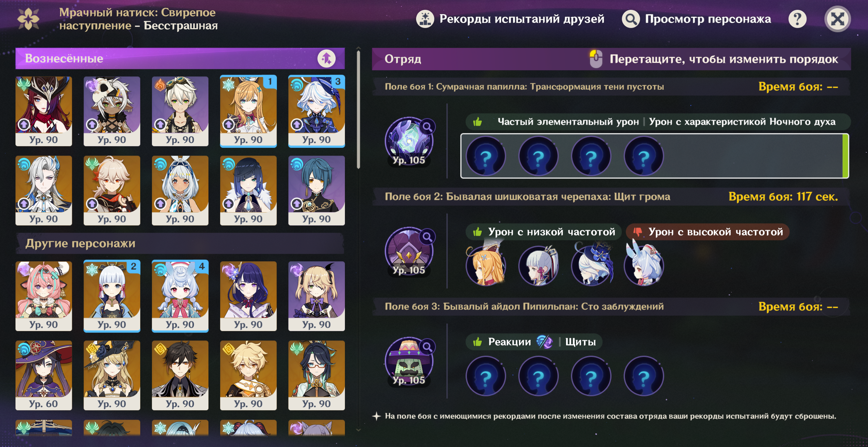Select the level 60 witch-hat character card
Screen dimensions: 868x447
[x=44, y=375]
